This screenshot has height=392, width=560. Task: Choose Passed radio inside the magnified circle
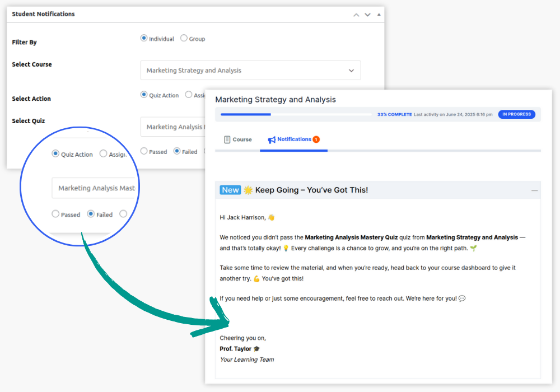pos(55,214)
